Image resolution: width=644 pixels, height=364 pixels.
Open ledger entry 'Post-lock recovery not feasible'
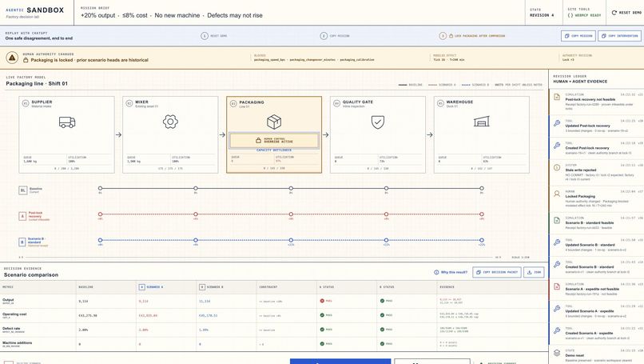596,102
